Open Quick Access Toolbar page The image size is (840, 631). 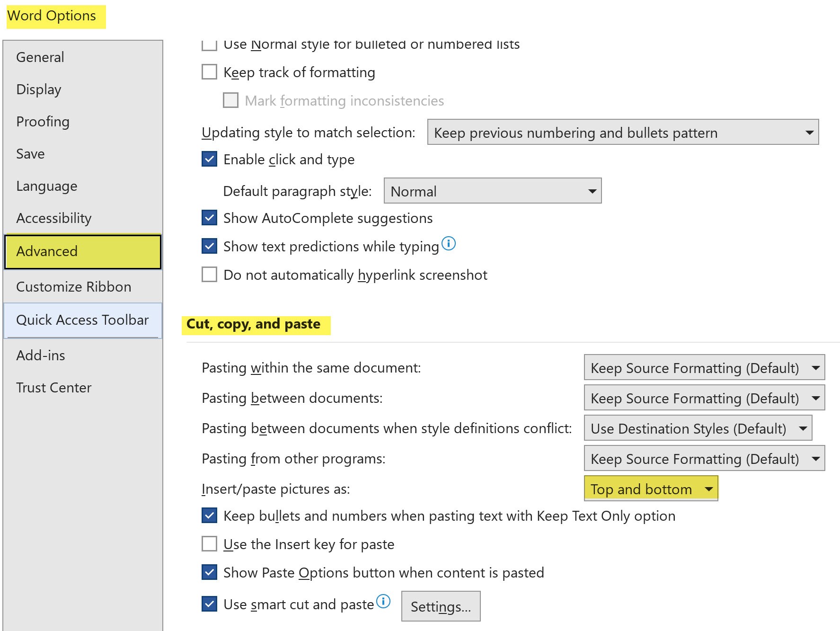83,320
